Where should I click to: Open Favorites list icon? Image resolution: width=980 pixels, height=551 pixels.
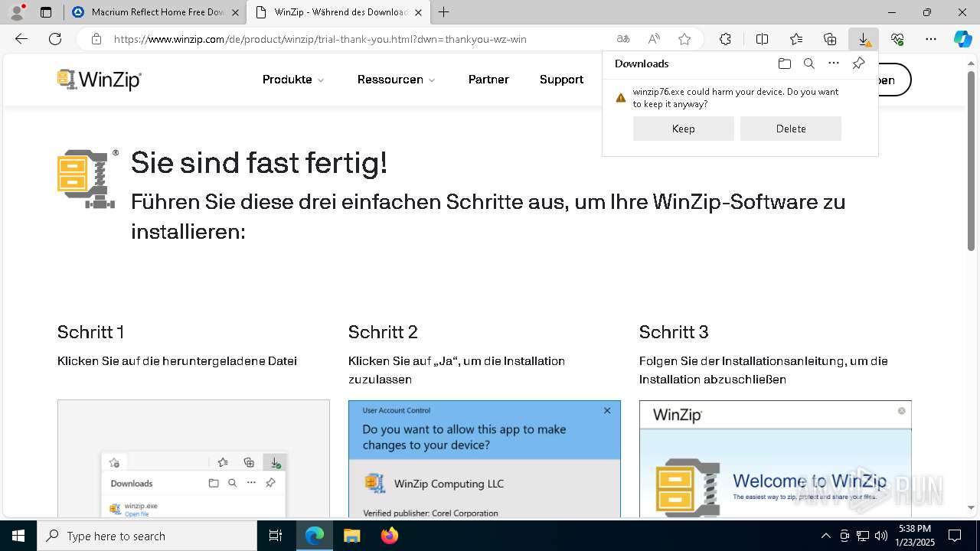[796, 39]
